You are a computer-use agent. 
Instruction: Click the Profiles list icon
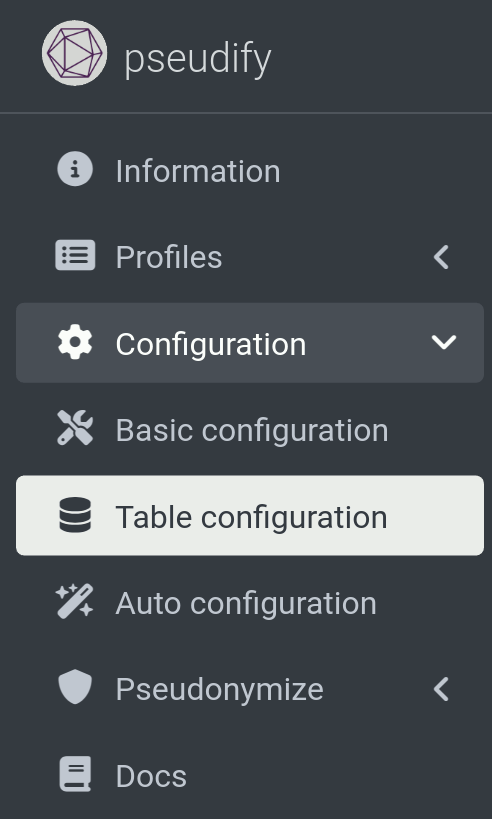click(75, 255)
